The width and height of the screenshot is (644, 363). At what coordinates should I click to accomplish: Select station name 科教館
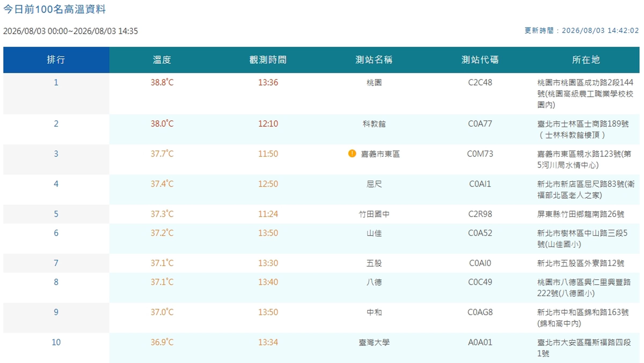374,124
